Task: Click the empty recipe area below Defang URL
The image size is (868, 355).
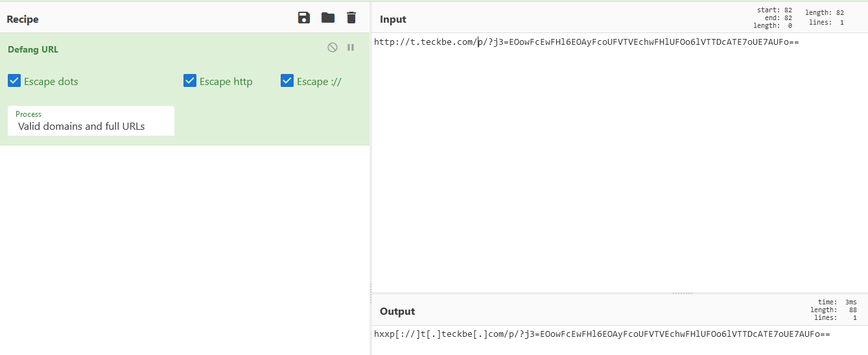Action: click(x=185, y=250)
